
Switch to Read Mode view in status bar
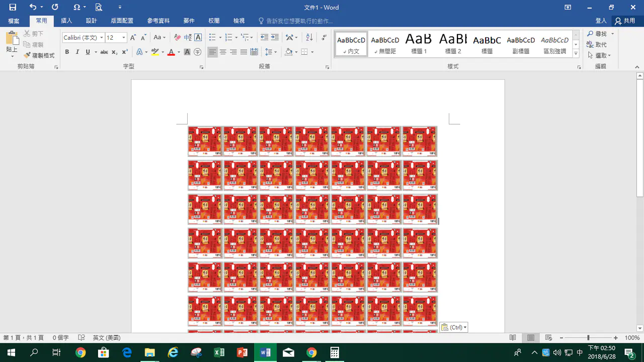coord(513,338)
